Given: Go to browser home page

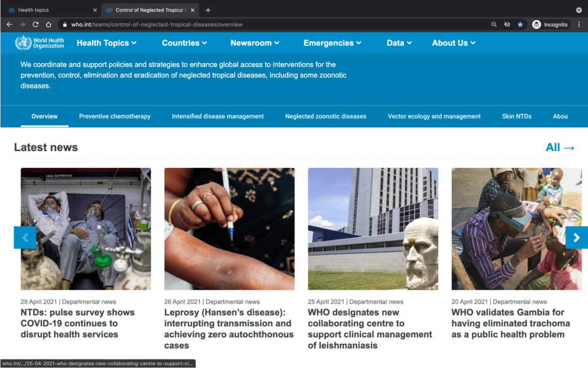Looking at the screenshot, I should point(48,24).
